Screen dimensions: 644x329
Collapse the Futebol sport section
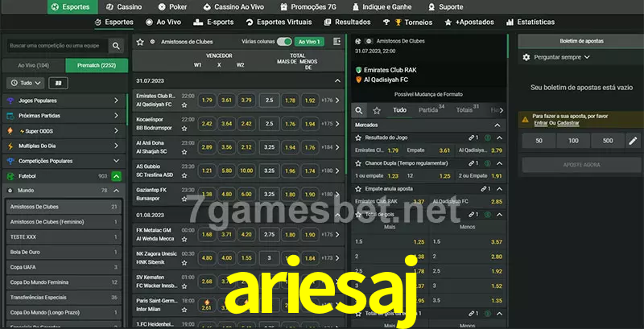116,176
